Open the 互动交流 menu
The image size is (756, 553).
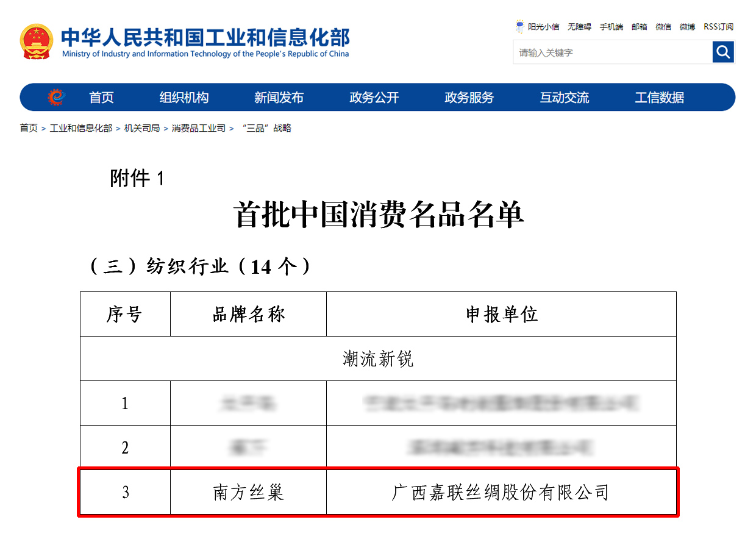(x=564, y=98)
